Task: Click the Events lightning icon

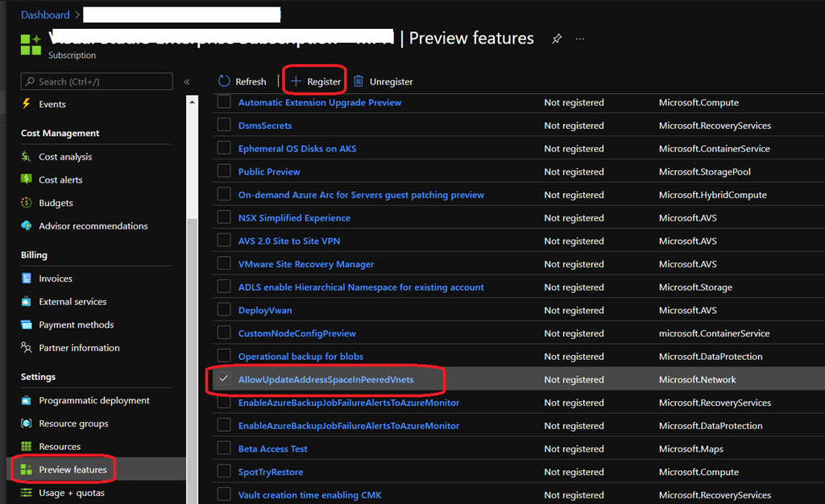Action: click(x=27, y=104)
